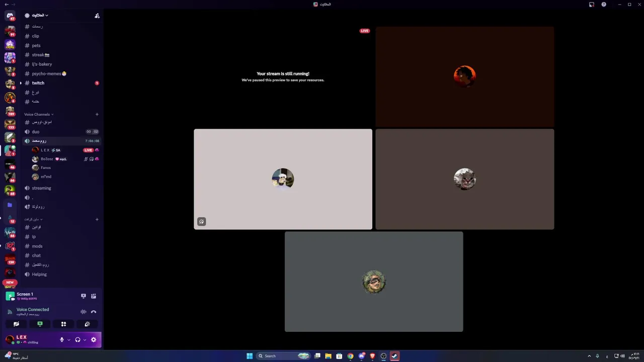The image size is (644, 362).
Task: Open the psycho-memes channel
Action: click(x=61, y=73)
